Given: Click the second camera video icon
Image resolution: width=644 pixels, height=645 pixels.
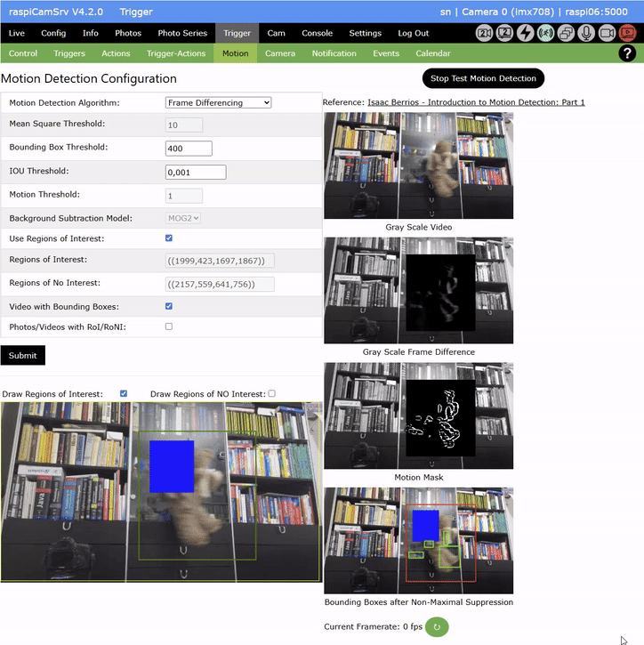Looking at the screenshot, I should [x=484, y=33].
